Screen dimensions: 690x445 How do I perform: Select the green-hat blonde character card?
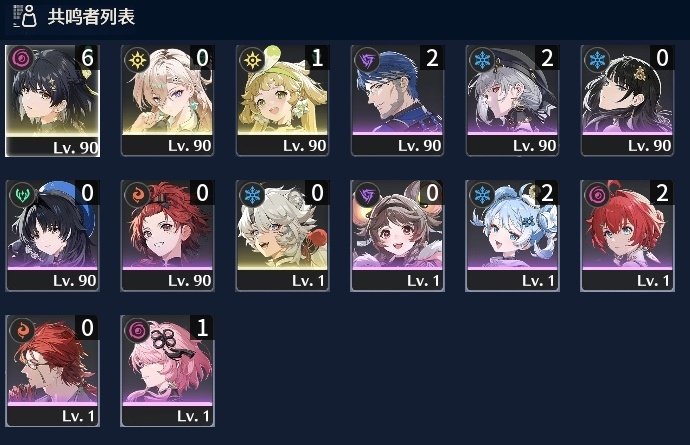point(283,100)
